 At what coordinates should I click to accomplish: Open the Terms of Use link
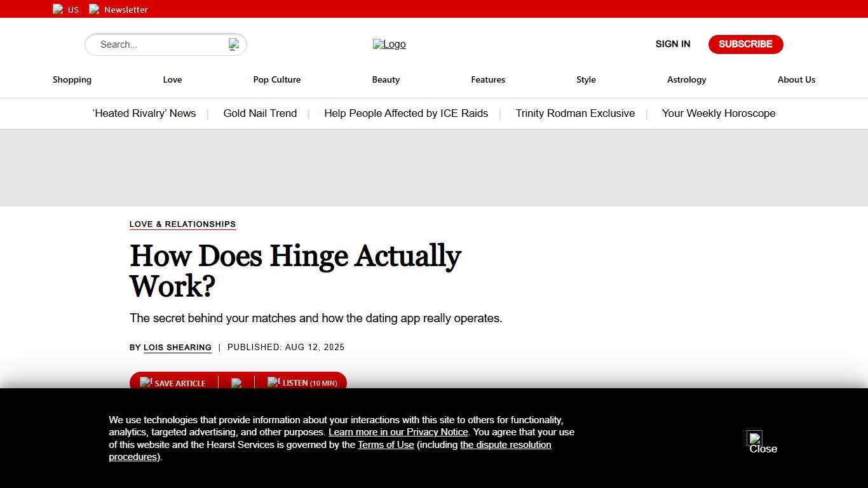[x=386, y=444]
